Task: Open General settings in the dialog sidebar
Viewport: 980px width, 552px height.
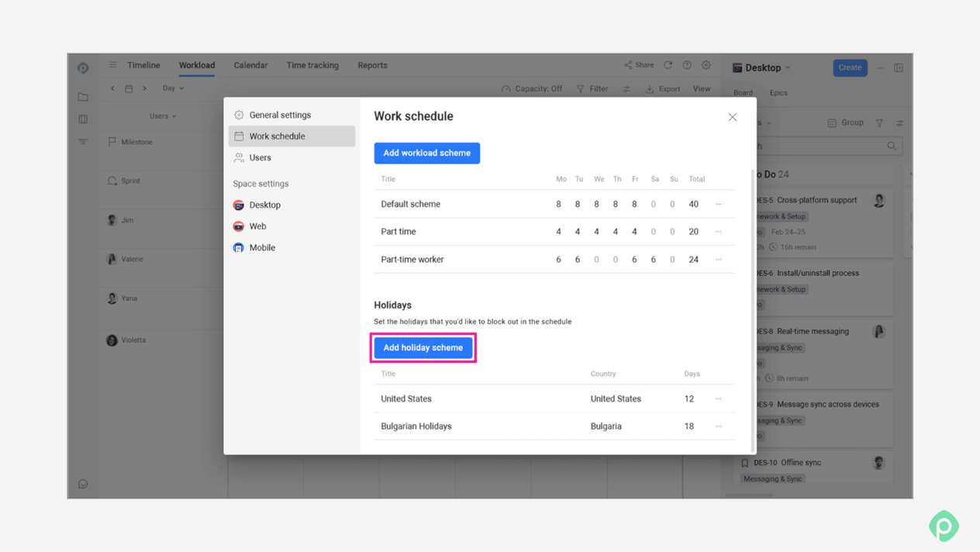Action: point(292,115)
